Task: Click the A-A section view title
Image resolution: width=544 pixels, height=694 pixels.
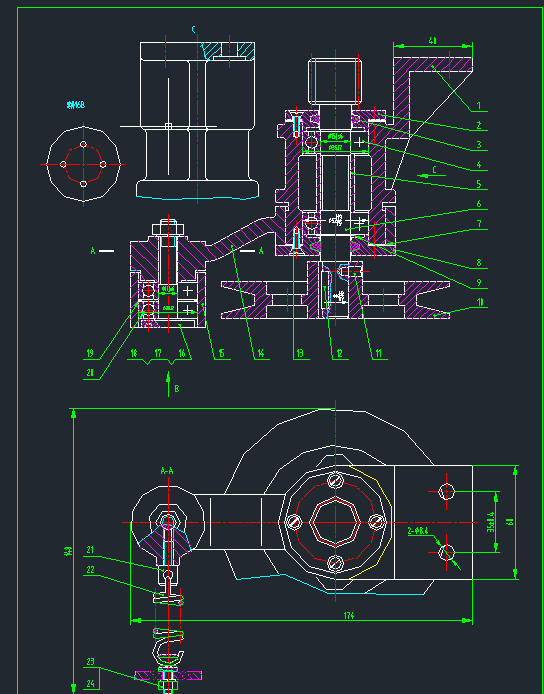Action: [x=167, y=471]
